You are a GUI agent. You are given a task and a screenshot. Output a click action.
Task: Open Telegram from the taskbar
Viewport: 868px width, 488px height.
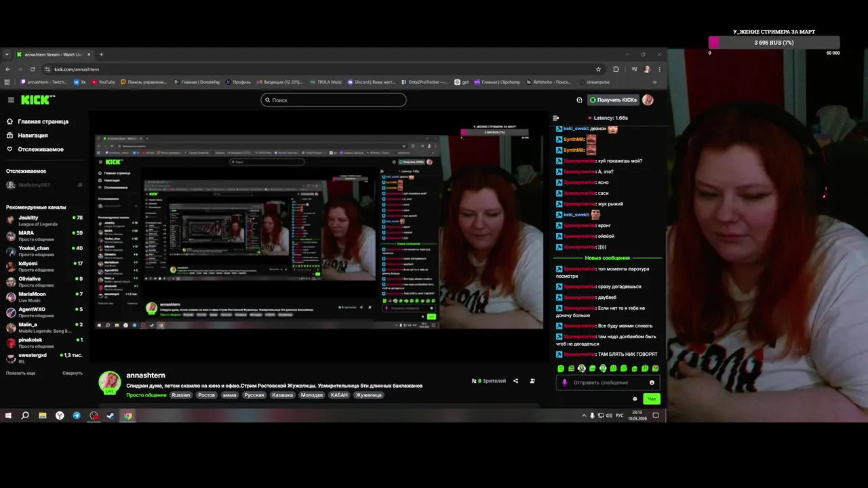77,415
